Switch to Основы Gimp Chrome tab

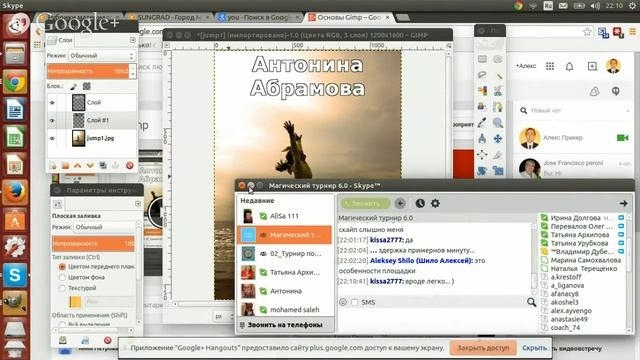tap(349, 18)
